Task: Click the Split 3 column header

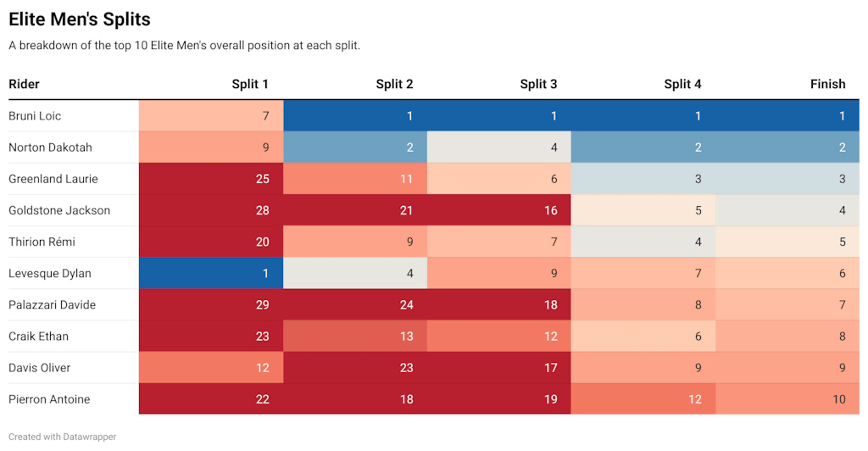Action: tap(538, 84)
